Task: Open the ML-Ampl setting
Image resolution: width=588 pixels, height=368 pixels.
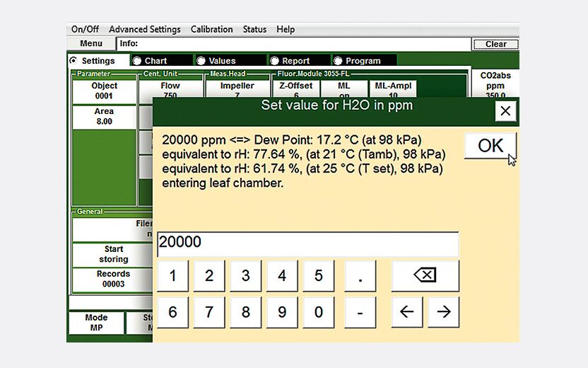Action: [393, 89]
